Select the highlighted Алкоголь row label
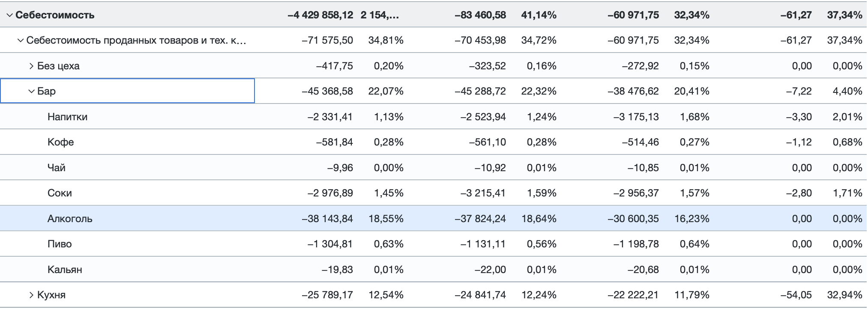Viewport: 868px width, 309px height. click(70, 219)
